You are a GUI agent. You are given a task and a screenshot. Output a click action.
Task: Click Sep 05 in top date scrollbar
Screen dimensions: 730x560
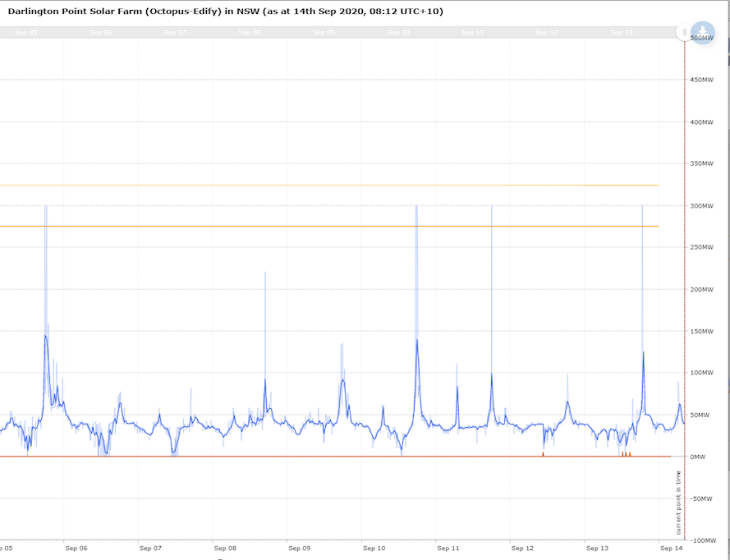(25, 33)
